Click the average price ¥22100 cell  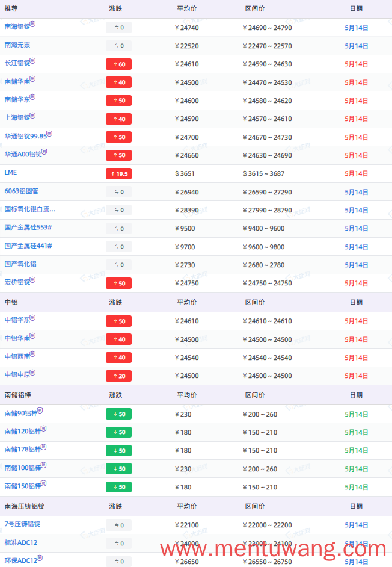click(187, 525)
